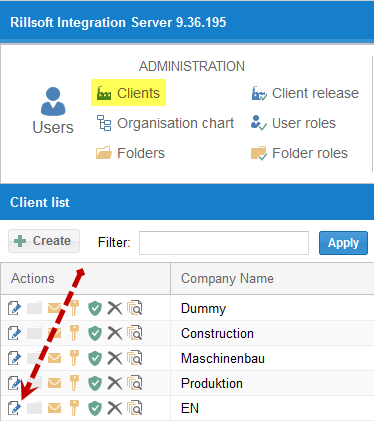Click the copy-search icon in Dummy row

tap(135, 308)
